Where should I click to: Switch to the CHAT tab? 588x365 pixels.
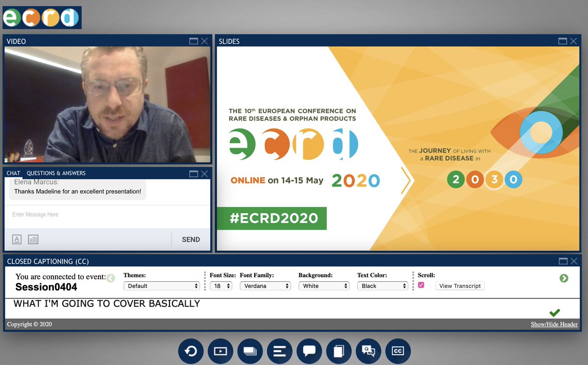point(13,173)
